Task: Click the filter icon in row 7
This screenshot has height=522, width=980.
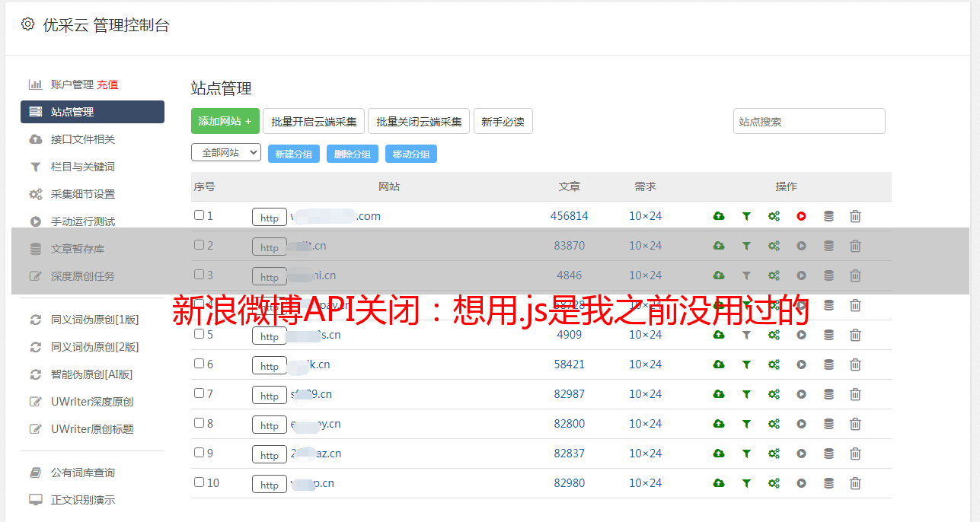Action: tap(746, 394)
